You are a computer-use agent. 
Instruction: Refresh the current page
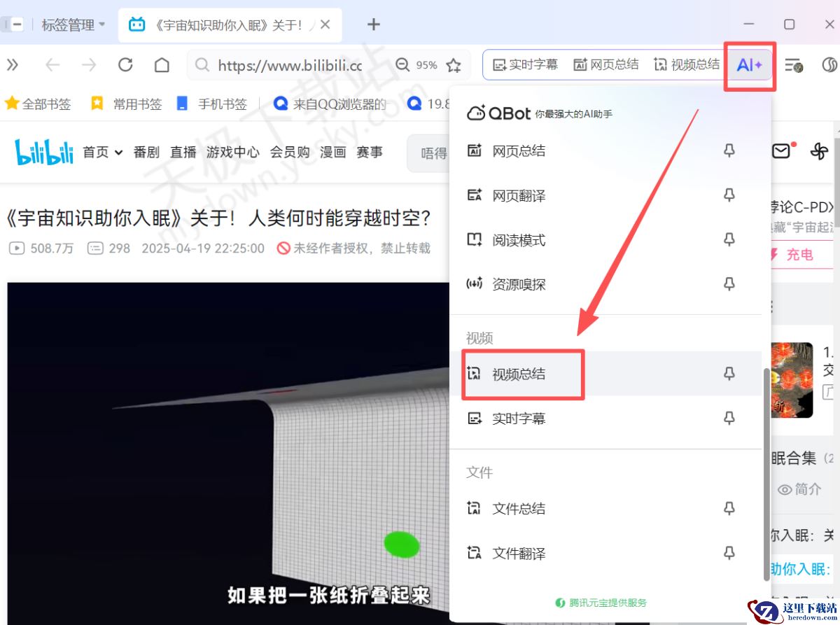tap(125, 64)
